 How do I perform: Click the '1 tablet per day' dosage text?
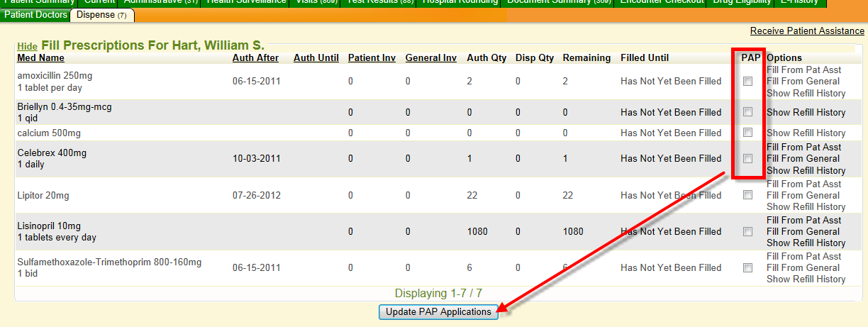pos(50,87)
